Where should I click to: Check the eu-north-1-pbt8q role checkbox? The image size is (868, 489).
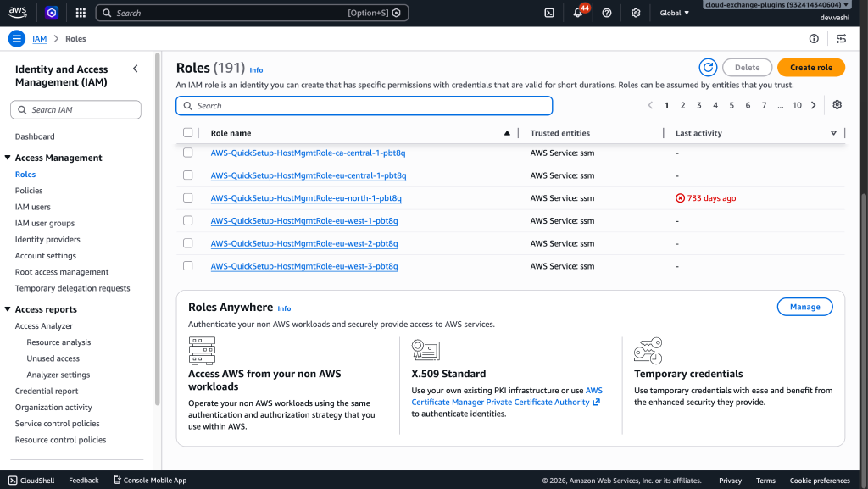(187, 198)
